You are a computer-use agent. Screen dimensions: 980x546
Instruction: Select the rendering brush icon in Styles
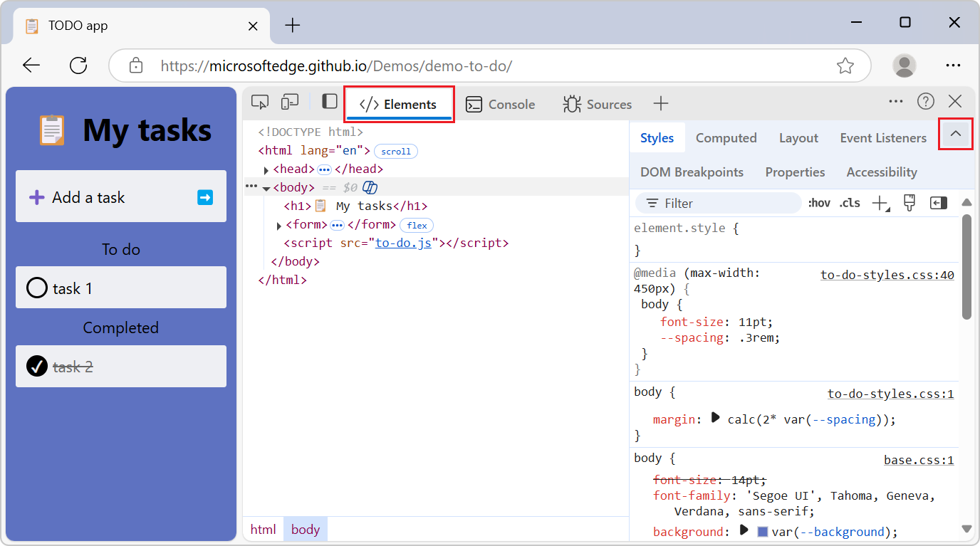click(909, 203)
